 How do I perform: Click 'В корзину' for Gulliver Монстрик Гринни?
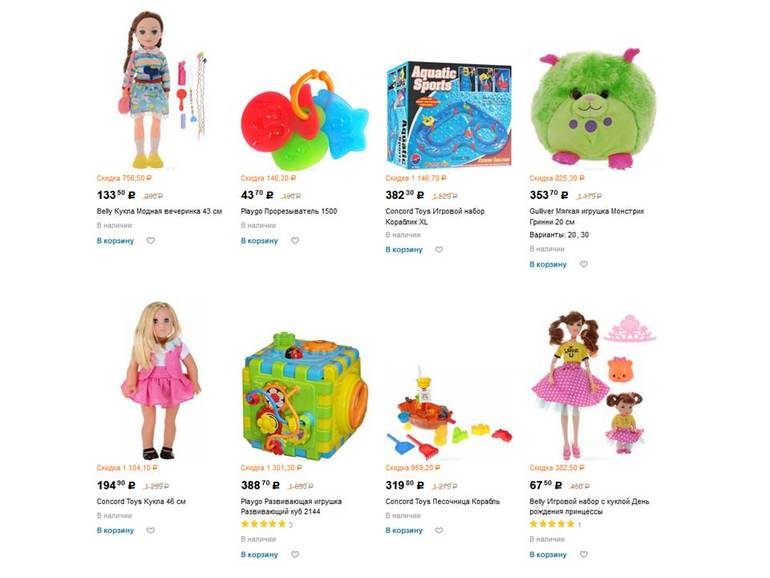(548, 264)
